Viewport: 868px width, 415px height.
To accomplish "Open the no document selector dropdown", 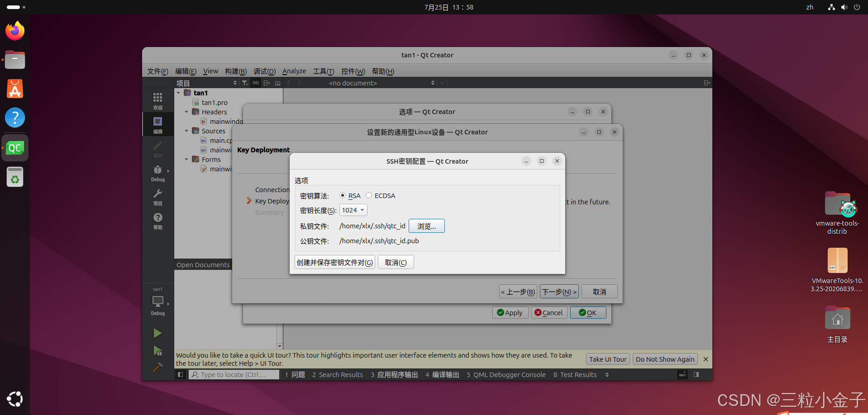I will 382,83.
